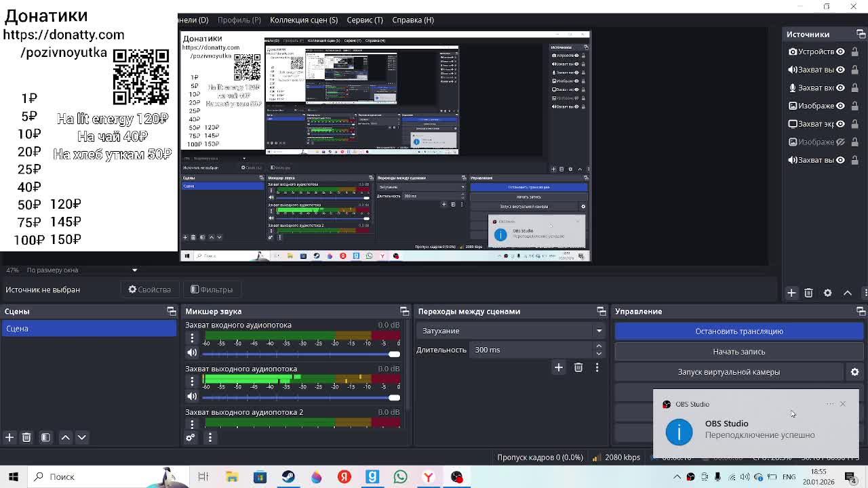Screen dimensions: 868x488
Task: Open the Микшер звука toolbar options menu
Action: 210,438
